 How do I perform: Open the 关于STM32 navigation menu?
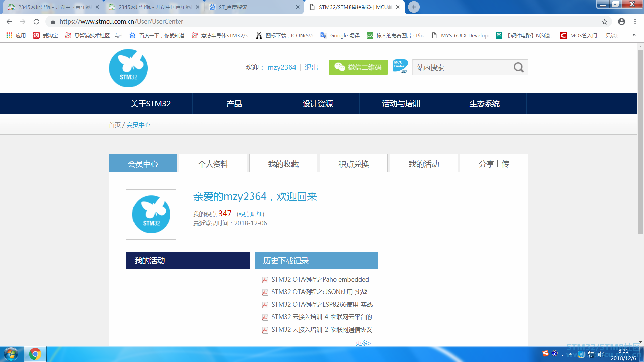151,104
